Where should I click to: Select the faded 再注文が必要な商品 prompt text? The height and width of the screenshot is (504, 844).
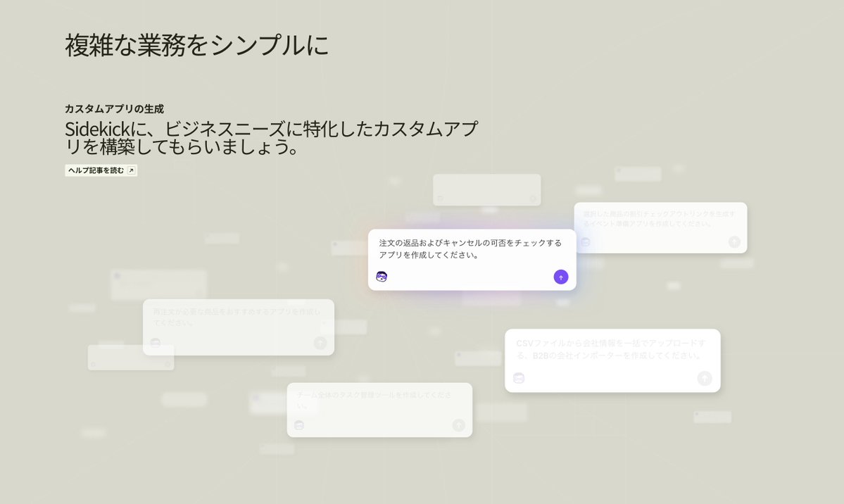tap(237, 317)
